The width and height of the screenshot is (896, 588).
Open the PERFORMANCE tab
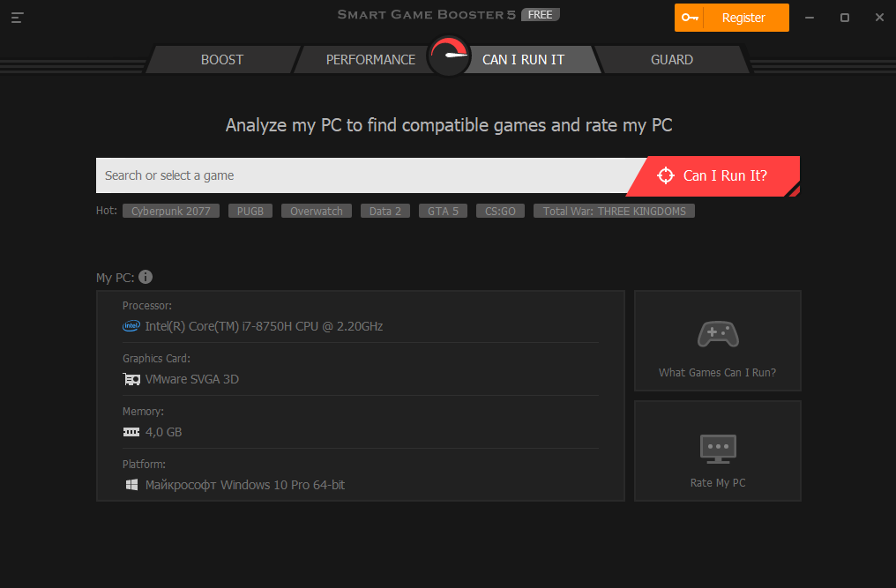[x=370, y=59]
